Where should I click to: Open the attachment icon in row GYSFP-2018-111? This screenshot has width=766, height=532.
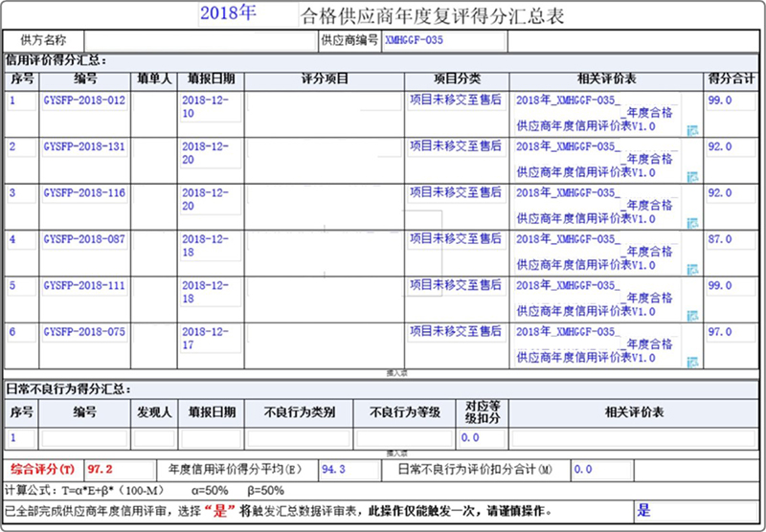[x=692, y=316]
